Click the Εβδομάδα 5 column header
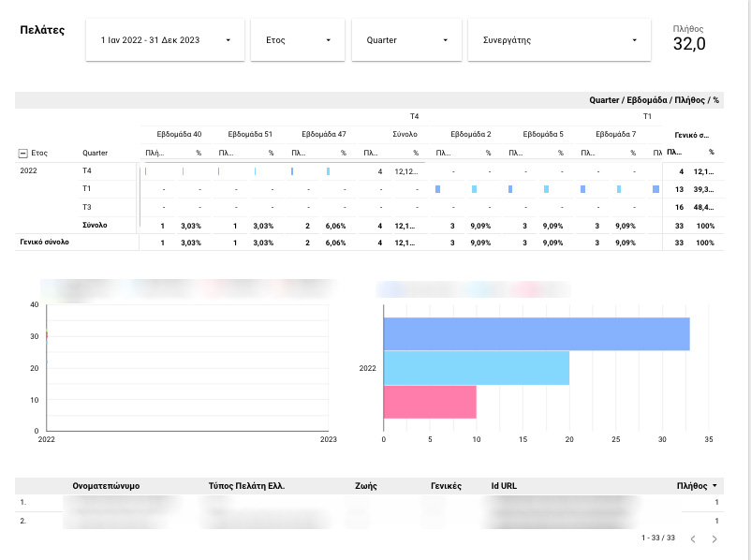Viewport: 751px width, 560px height. 543,134
